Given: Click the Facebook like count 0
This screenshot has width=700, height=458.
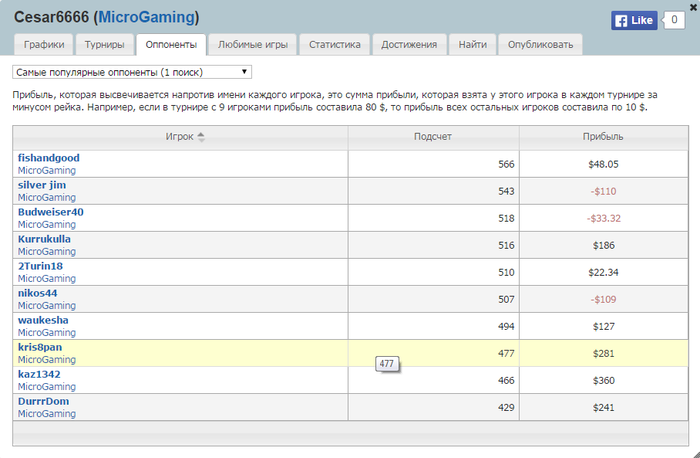Looking at the screenshot, I should coord(674,20).
